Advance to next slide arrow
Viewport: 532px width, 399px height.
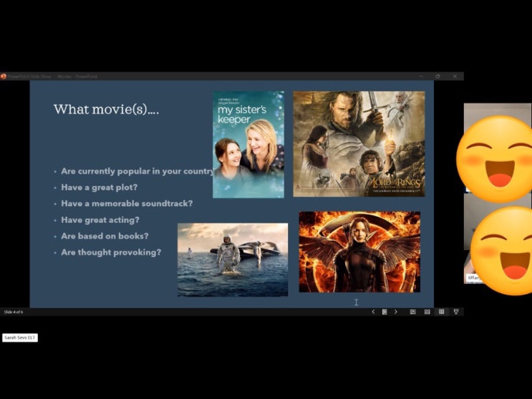pyautogui.click(x=396, y=312)
